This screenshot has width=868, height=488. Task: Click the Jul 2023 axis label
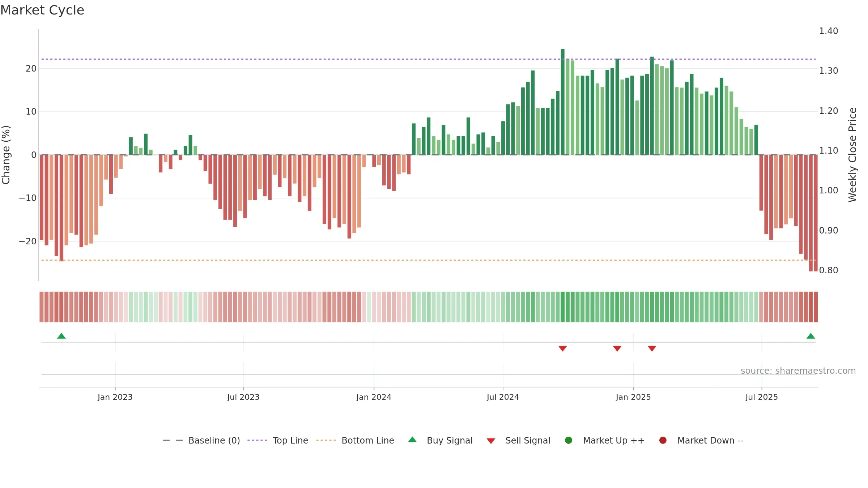pyautogui.click(x=243, y=397)
